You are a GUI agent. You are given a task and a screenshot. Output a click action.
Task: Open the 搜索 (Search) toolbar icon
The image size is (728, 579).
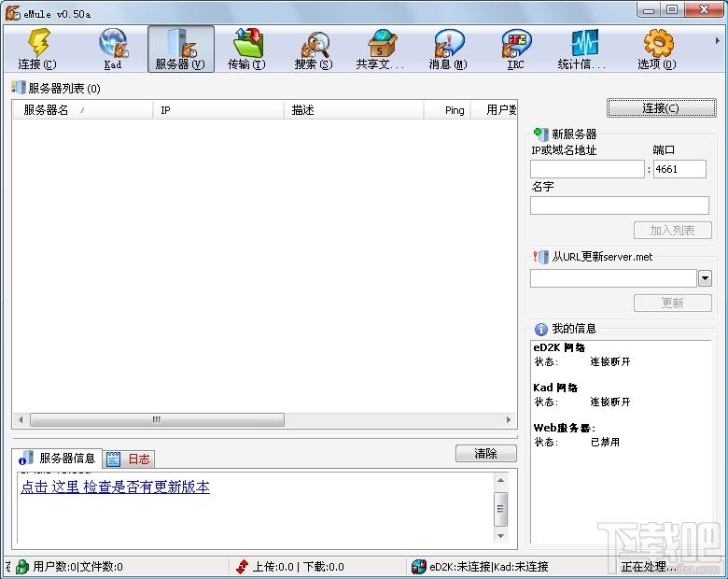[x=314, y=49]
